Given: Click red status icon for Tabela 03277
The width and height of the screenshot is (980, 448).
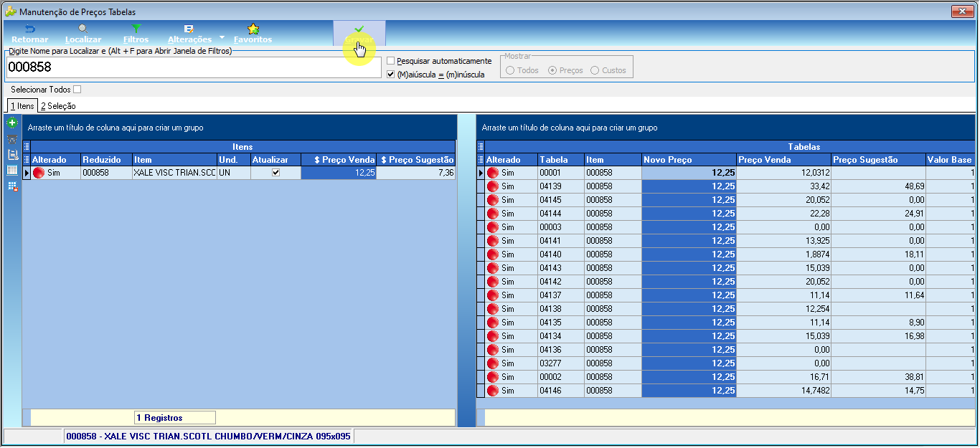Looking at the screenshot, I should point(493,363).
